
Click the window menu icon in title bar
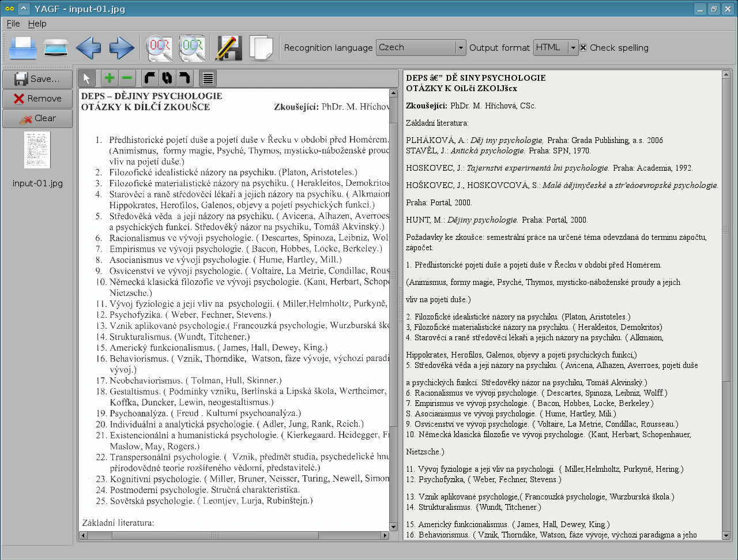[9, 9]
